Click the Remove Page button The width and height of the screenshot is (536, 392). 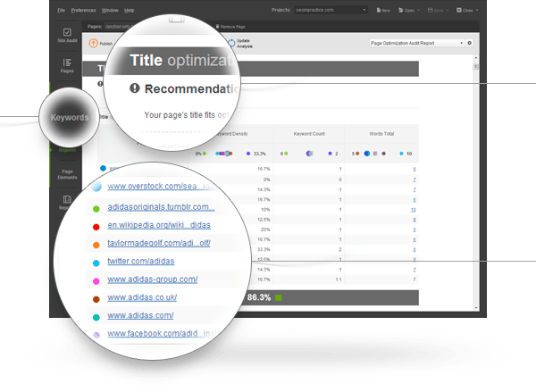click(x=230, y=26)
